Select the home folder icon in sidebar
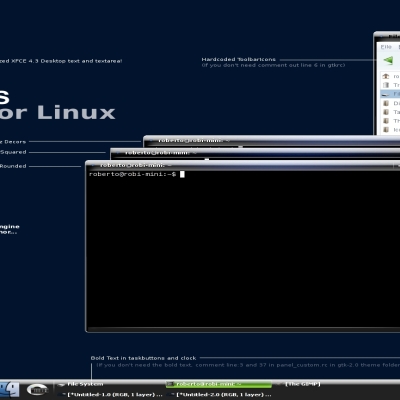 pyautogui.click(x=386, y=76)
